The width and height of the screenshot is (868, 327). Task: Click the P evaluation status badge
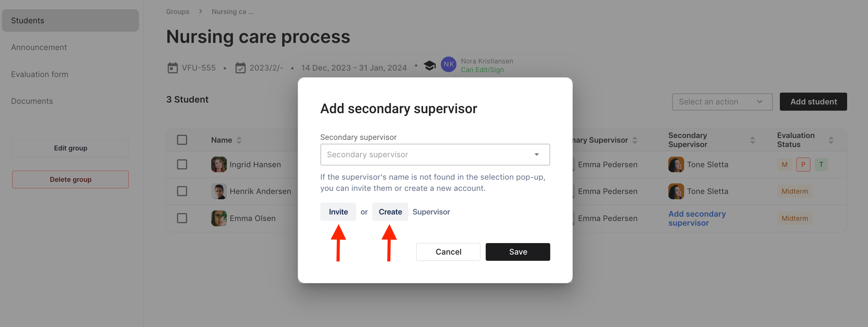pos(803,164)
